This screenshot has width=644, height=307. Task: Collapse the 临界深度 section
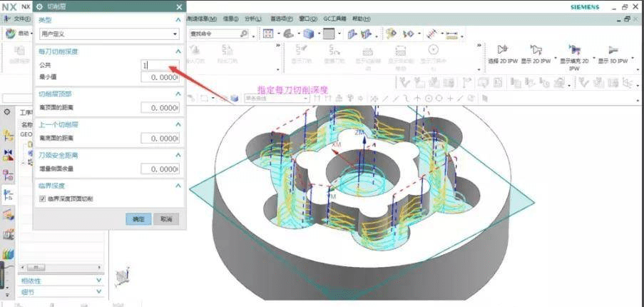[x=178, y=186]
